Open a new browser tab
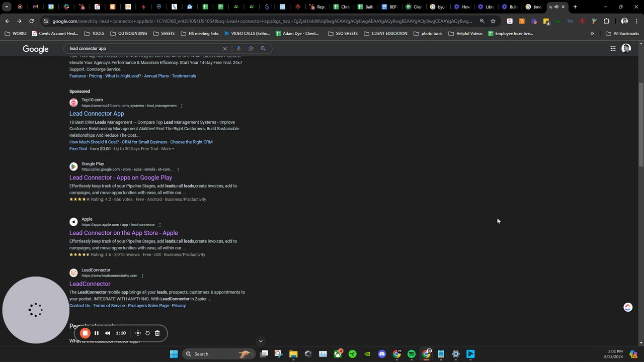644x362 pixels. tap(575, 7)
